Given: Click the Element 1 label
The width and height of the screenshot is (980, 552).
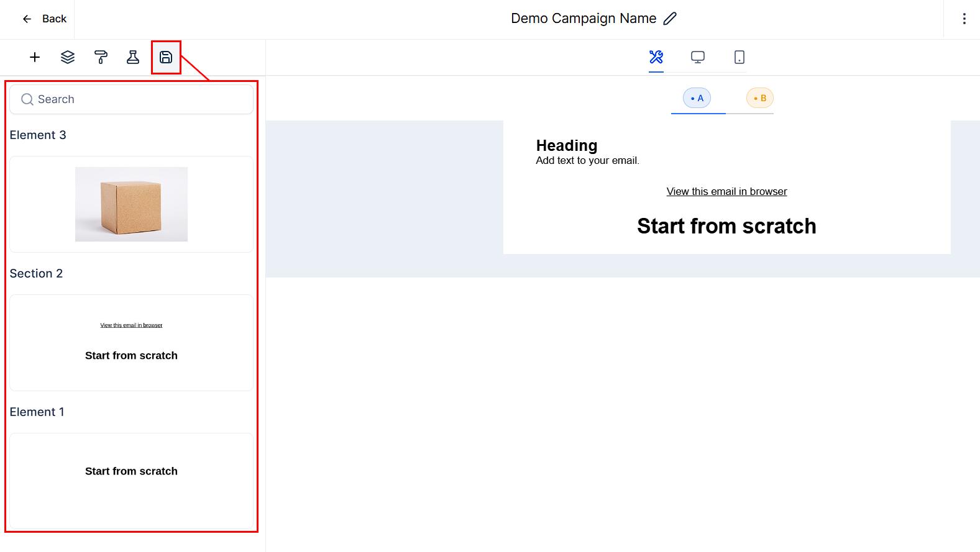Looking at the screenshot, I should [x=37, y=412].
